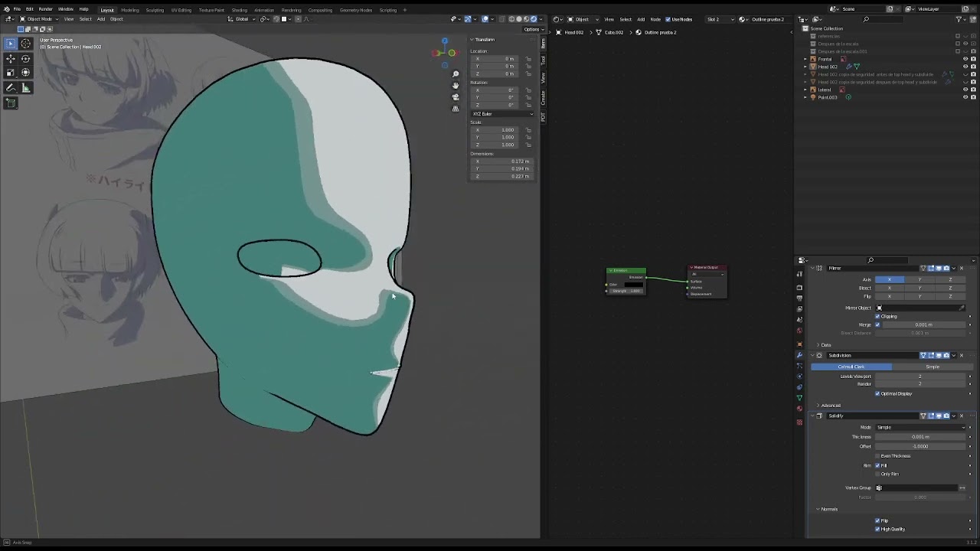980x551 pixels.
Task: Click Mirror Axis Y button
Action: click(920, 279)
